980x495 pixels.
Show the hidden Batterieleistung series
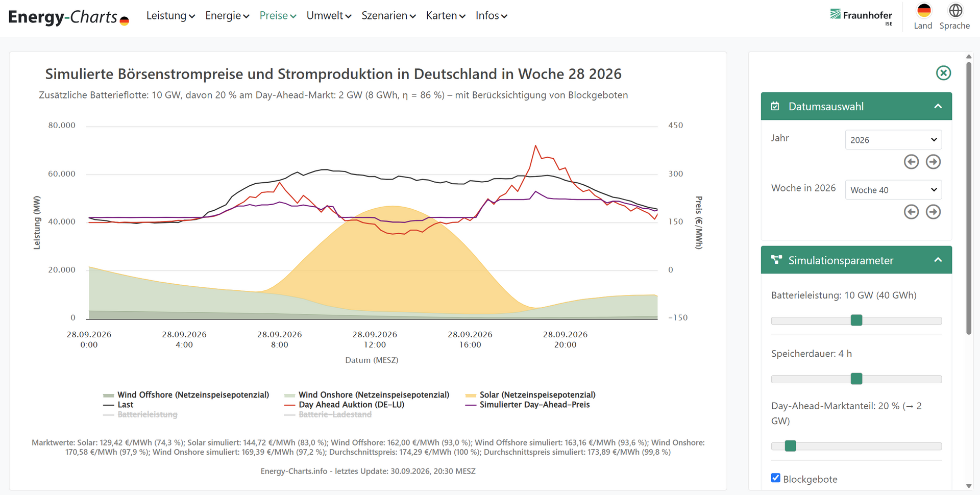coord(140,414)
